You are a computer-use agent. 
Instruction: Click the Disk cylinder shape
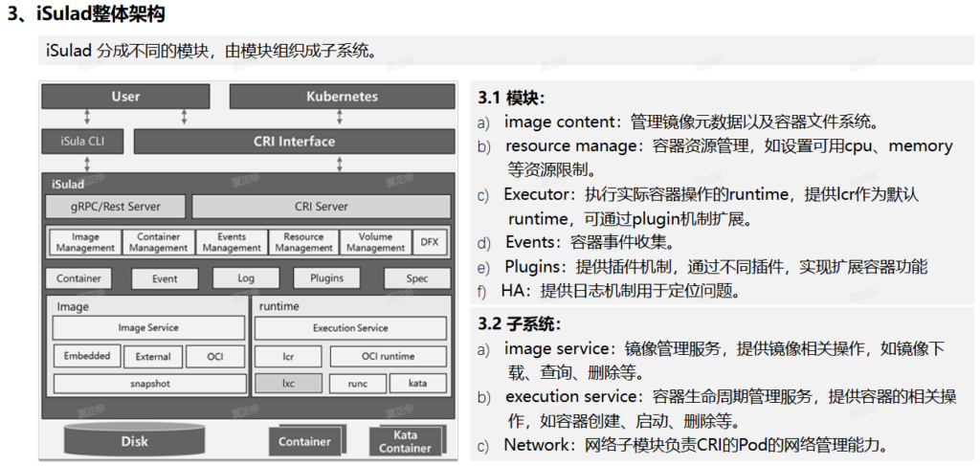point(135,441)
